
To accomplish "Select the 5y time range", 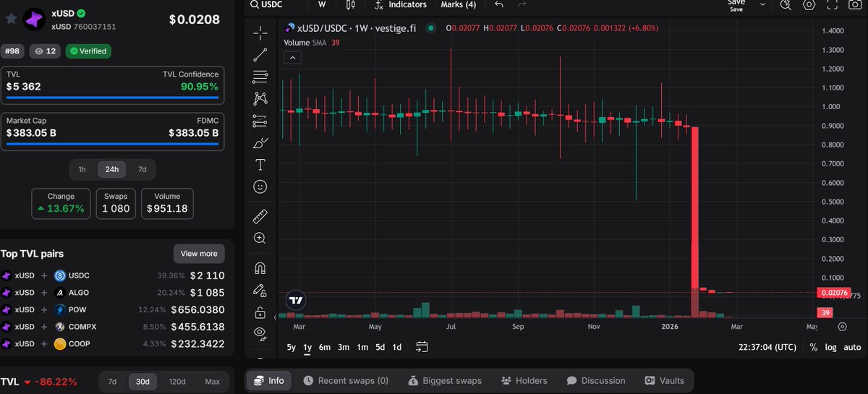I will pyautogui.click(x=292, y=347).
